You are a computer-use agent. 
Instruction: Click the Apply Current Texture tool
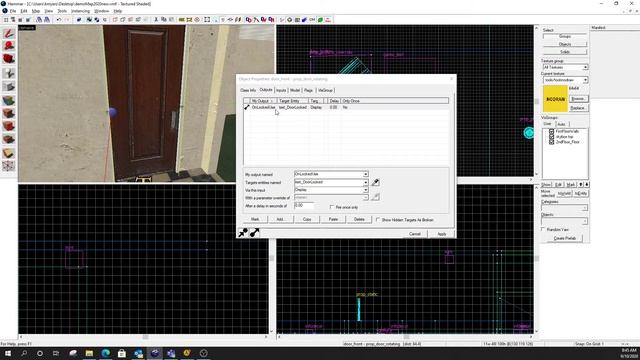click(9, 113)
